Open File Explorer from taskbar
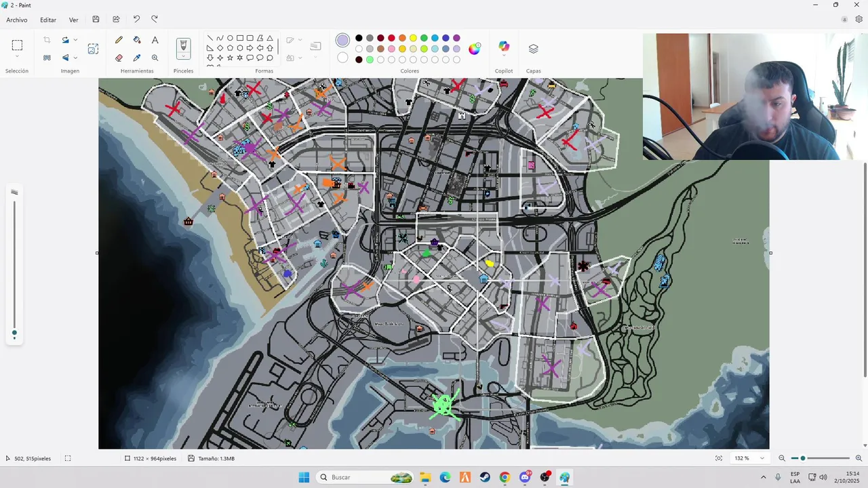 click(425, 477)
